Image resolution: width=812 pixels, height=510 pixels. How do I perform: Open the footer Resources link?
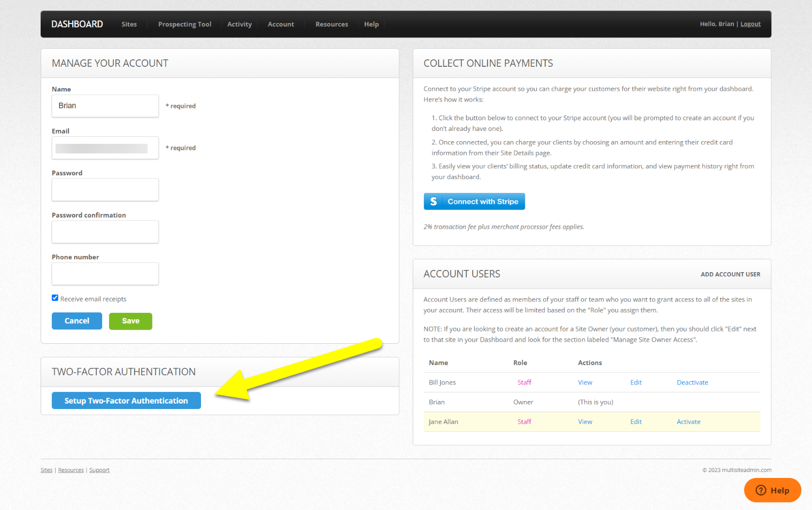(71, 470)
